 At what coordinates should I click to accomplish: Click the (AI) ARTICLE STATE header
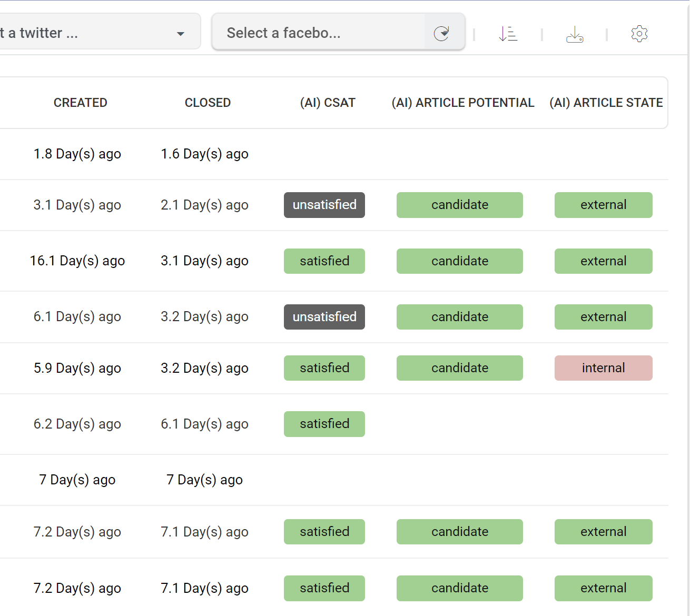point(606,103)
